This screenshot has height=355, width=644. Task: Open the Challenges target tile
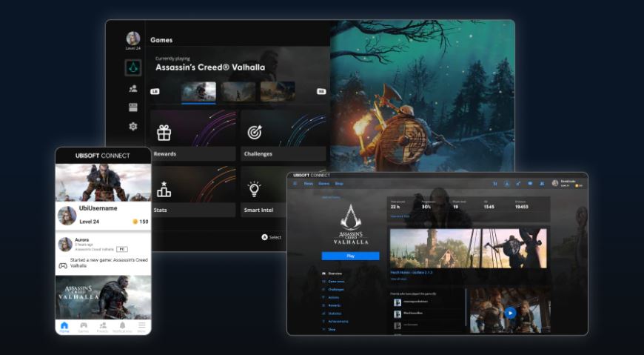point(284,136)
